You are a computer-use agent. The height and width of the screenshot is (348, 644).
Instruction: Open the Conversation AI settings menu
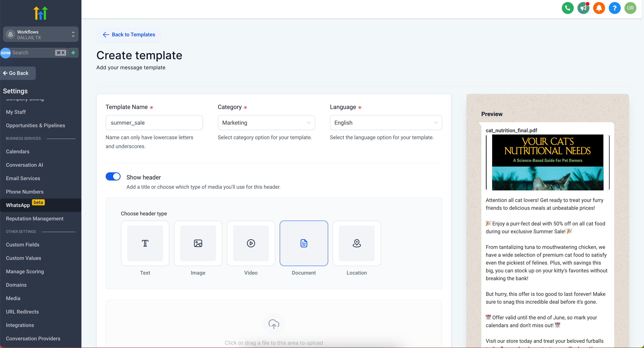(24, 164)
